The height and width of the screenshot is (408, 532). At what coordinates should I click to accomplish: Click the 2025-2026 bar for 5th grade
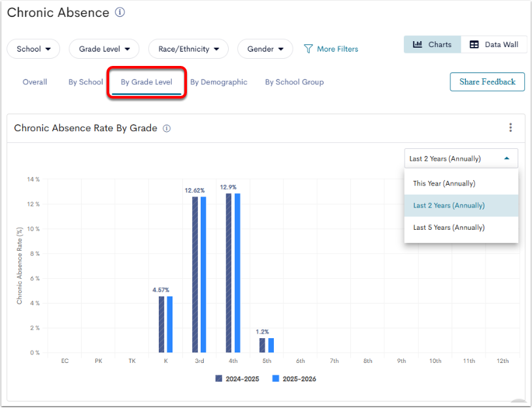tap(271, 345)
